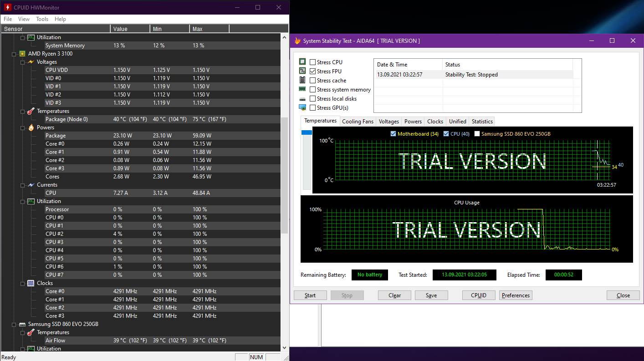Enable the Stress CPU checkbox
644x361 pixels.
pyautogui.click(x=313, y=62)
